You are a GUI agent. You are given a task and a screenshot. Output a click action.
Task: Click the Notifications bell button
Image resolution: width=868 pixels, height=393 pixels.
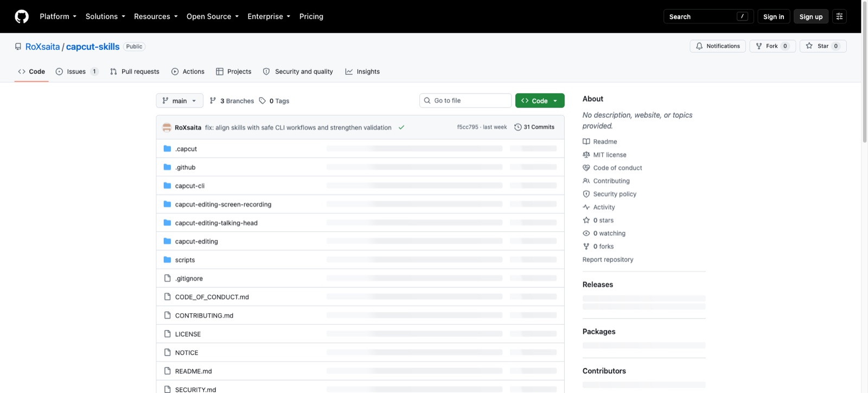718,46
